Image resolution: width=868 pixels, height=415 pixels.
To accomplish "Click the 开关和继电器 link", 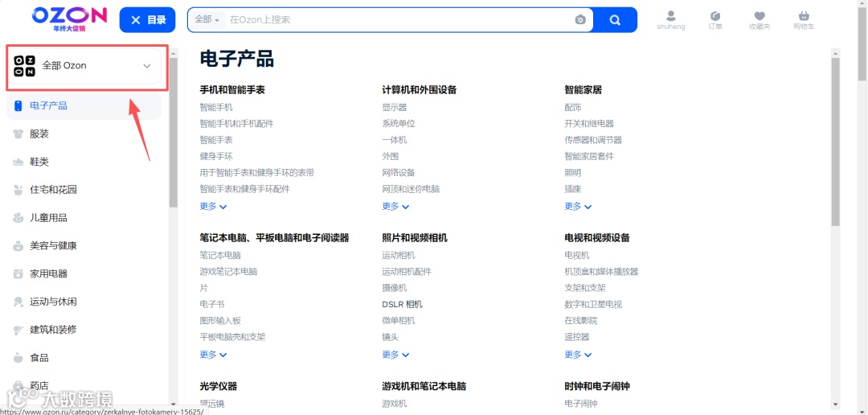I will [589, 124].
